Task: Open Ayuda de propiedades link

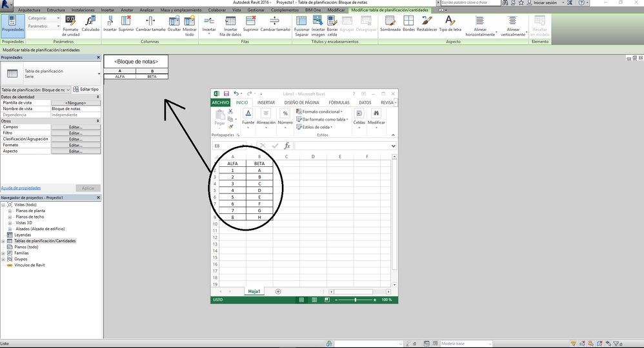Action: point(21,188)
